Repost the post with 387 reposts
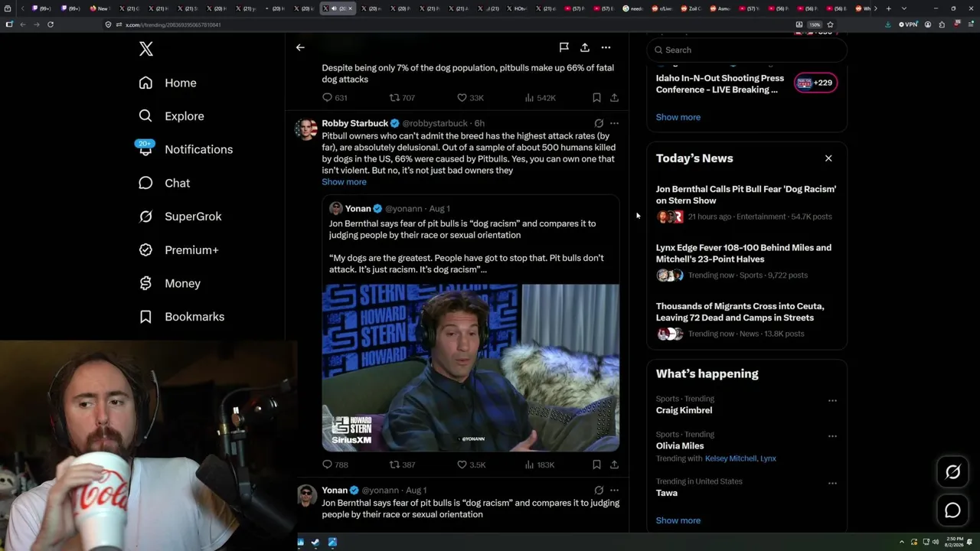Screen dimensions: 980x551 [402, 465]
